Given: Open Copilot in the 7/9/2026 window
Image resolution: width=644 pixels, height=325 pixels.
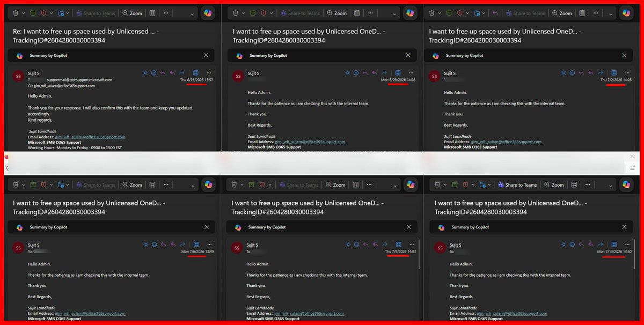Looking at the screenshot, I should coord(411,184).
